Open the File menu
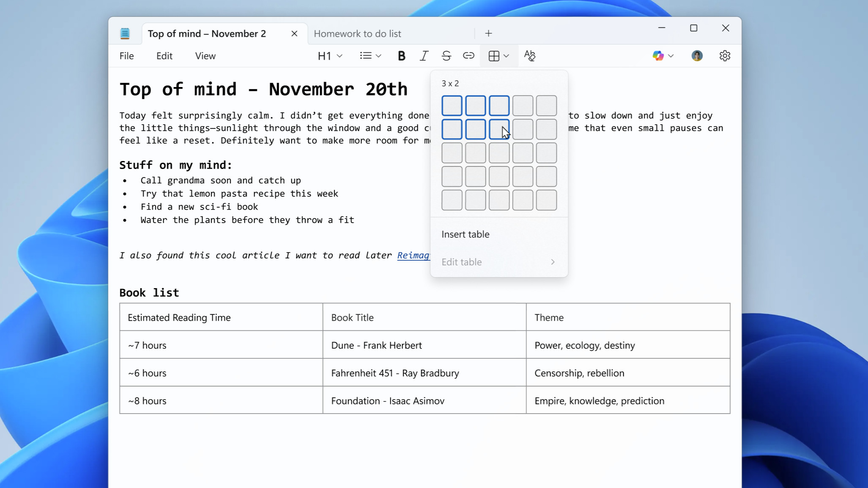 click(126, 55)
